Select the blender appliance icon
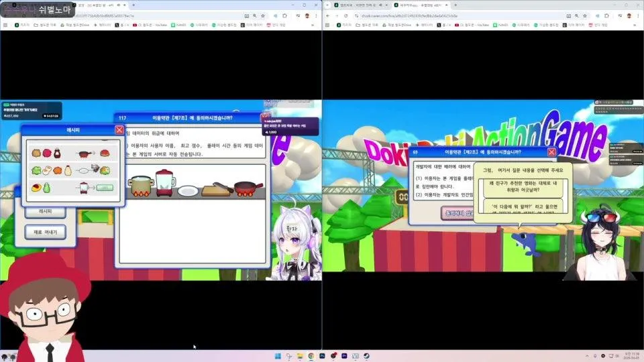The width and height of the screenshot is (644, 362). [164, 183]
